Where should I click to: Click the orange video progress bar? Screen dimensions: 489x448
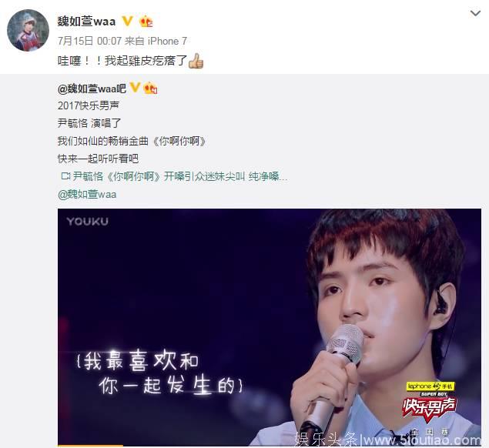click(x=90, y=446)
